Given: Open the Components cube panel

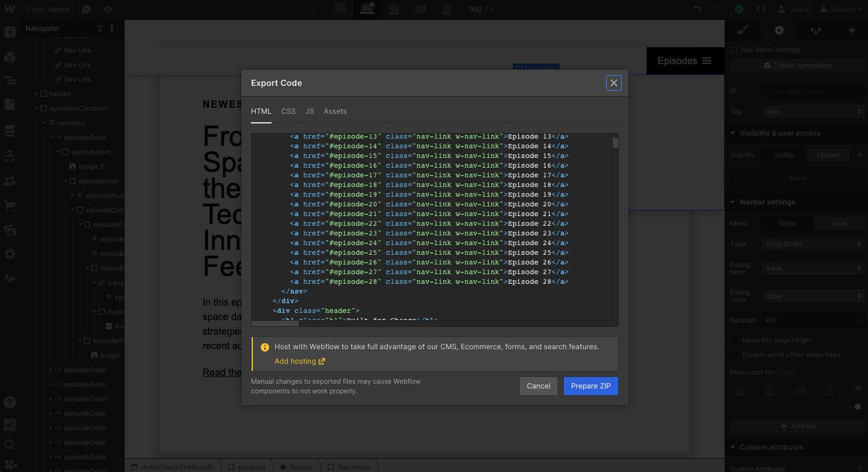Looking at the screenshot, I should (x=10, y=57).
